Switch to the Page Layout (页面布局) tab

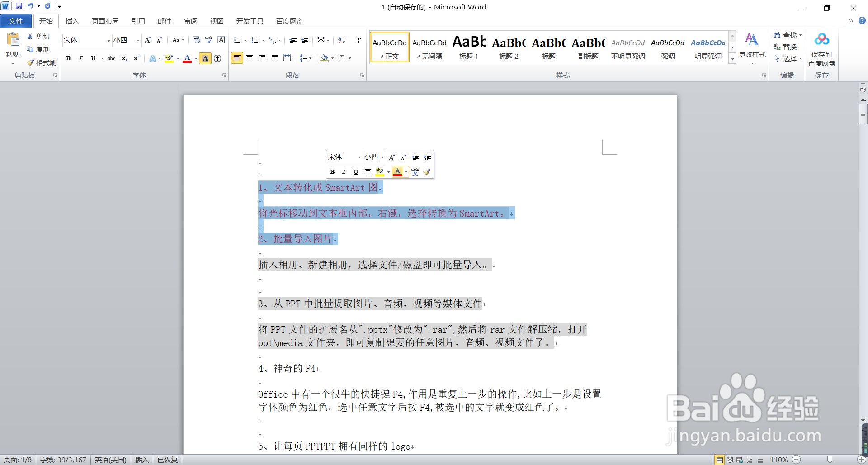tap(105, 21)
